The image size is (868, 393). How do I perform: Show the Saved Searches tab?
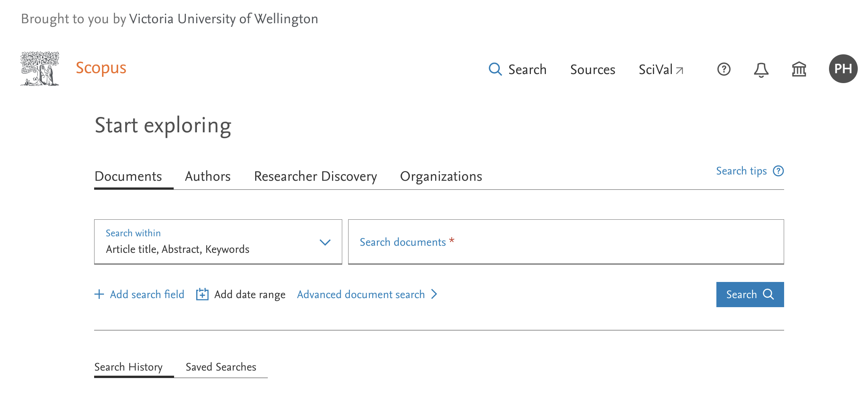pos(221,367)
